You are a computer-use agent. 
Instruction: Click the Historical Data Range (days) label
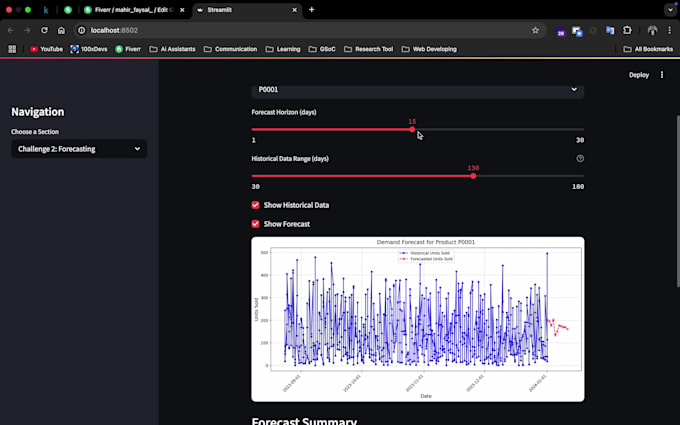[290, 159]
